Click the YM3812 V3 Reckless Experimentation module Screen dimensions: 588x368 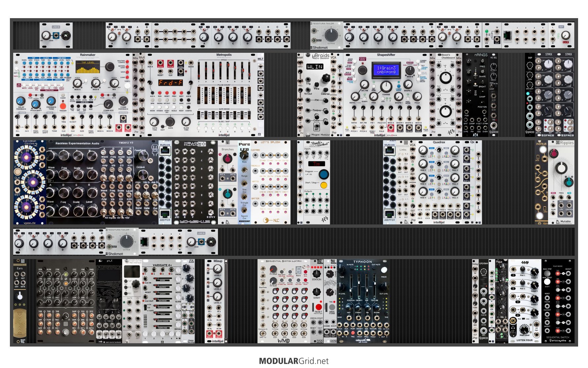102,182
